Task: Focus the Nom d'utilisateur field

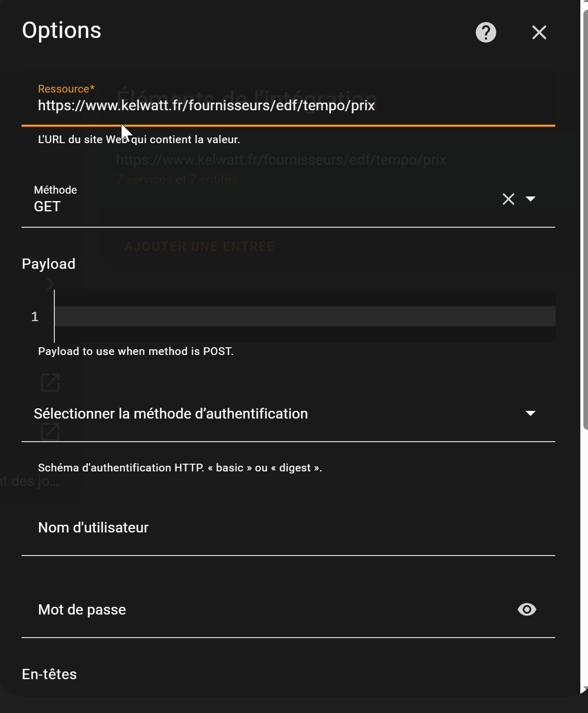Action: pos(287,528)
